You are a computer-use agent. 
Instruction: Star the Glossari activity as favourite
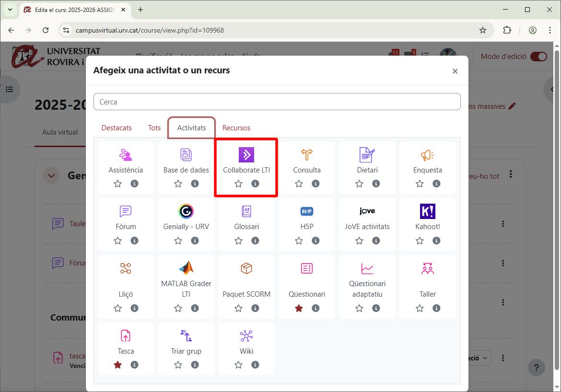238,241
